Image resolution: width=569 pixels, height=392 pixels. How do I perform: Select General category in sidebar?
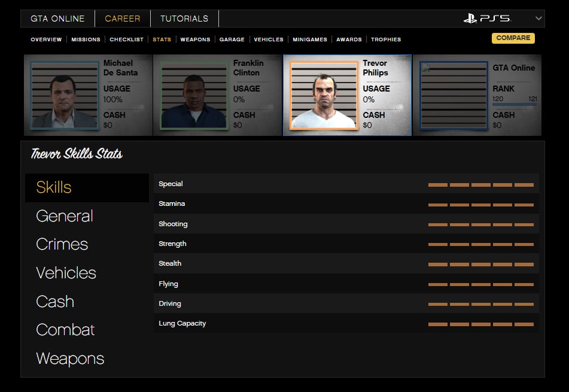tap(65, 216)
